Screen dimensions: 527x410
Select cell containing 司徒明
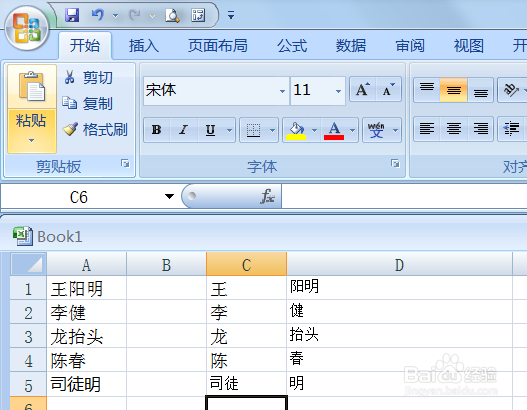point(86,384)
